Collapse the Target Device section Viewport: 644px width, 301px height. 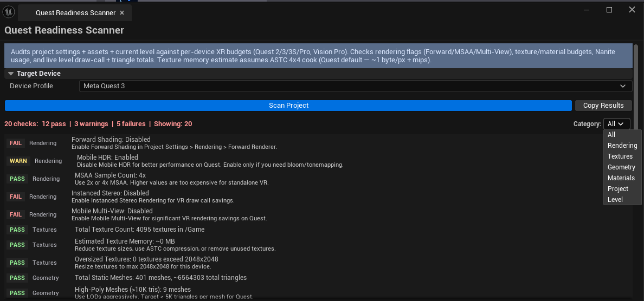pos(10,74)
